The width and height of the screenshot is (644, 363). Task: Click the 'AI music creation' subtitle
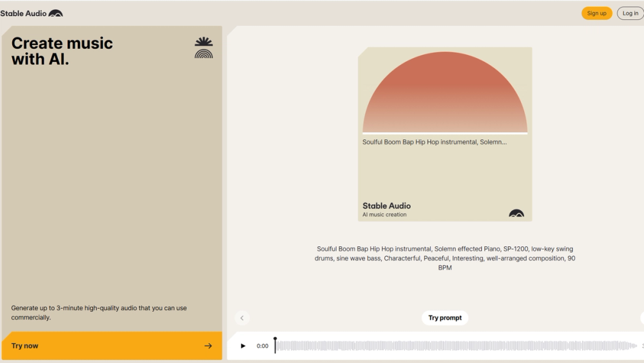384,215
